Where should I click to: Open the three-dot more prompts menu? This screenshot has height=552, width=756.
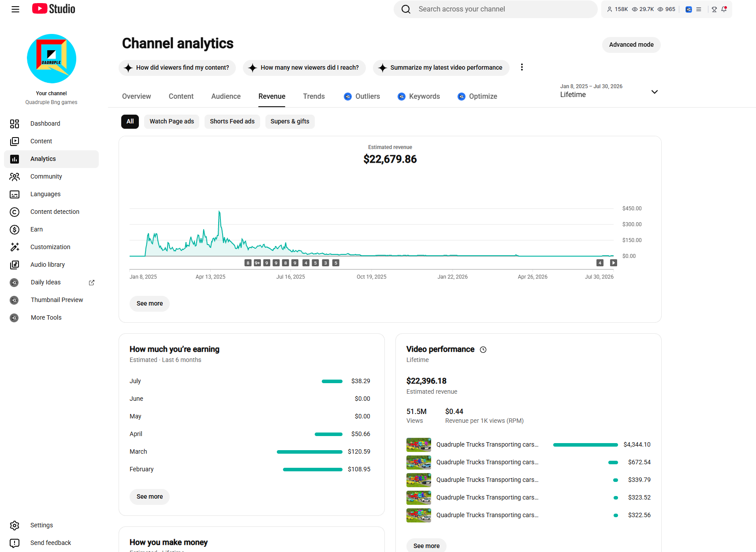(522, 67)
